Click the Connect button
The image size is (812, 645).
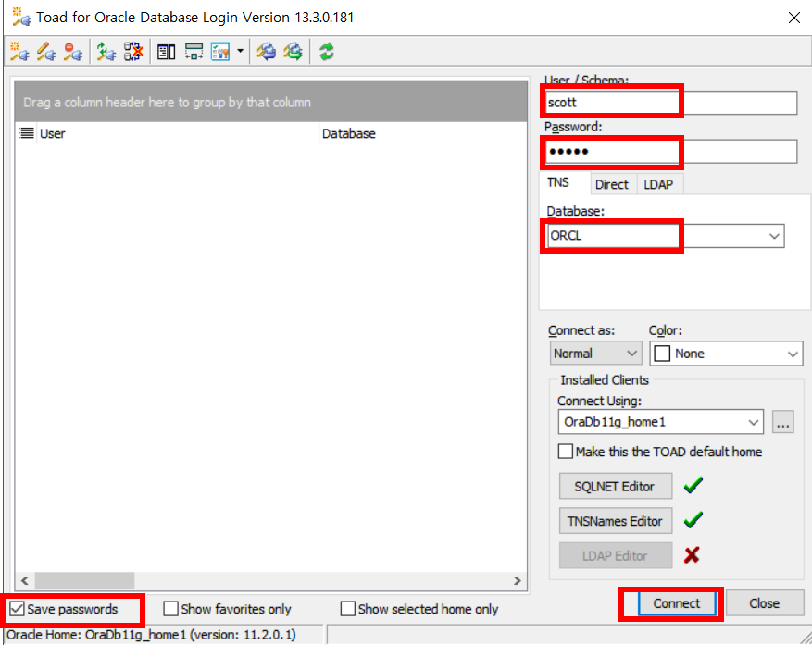[676, 603]
